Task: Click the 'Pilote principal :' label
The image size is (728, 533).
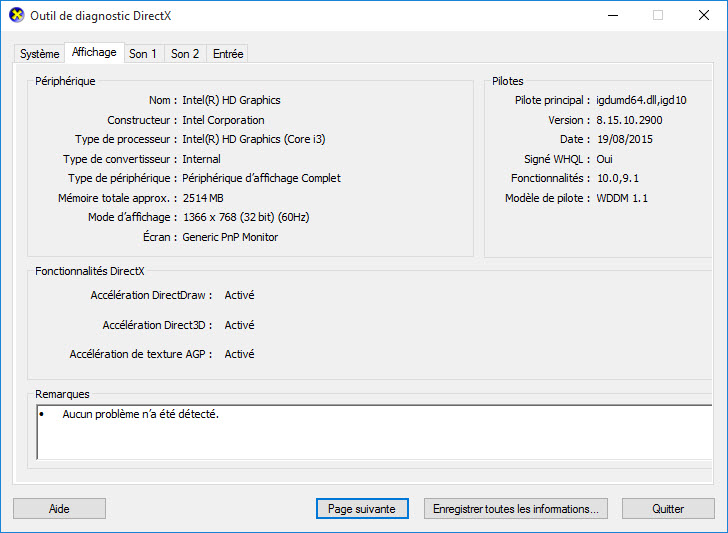Action: (x=552, y=100)
